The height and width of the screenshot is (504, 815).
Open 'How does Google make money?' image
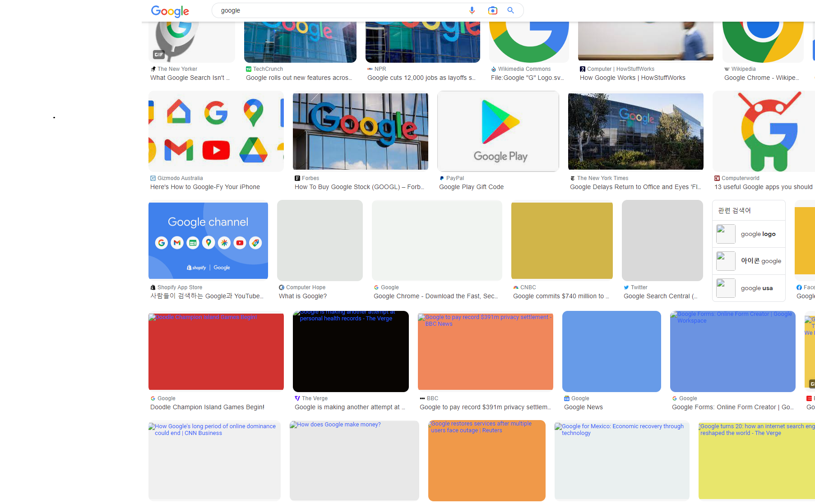(x=354, y=461)
